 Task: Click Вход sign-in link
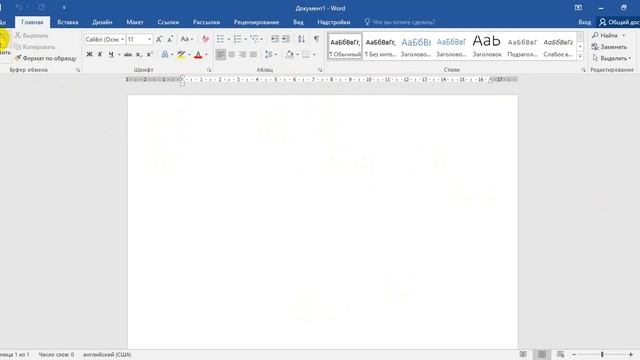click(584, 22)
